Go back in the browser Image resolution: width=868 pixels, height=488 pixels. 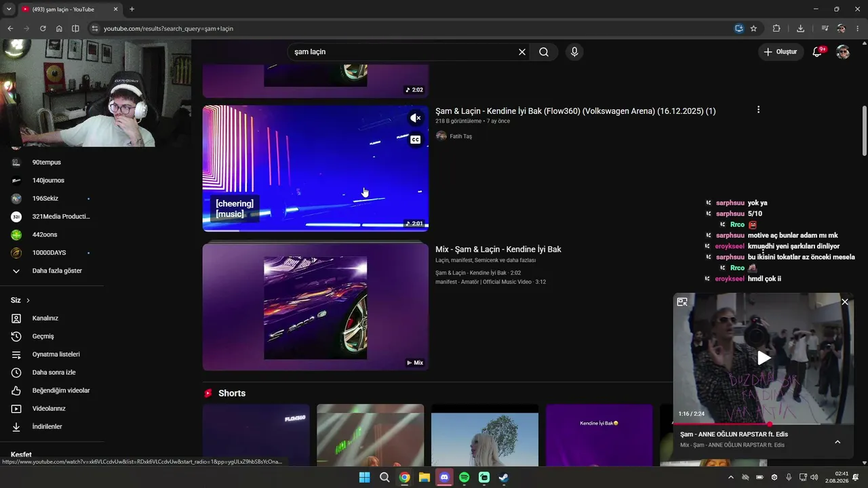[x=10, y=28]
